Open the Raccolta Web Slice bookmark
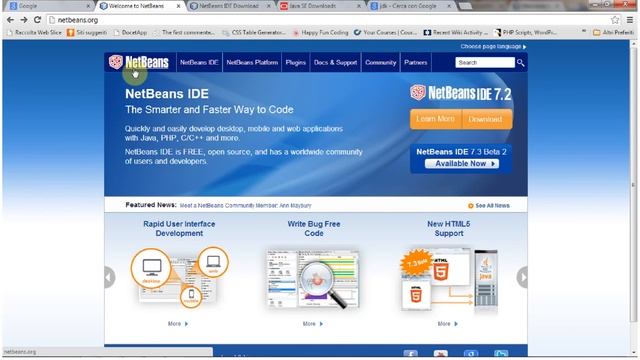 click(34, 32)
